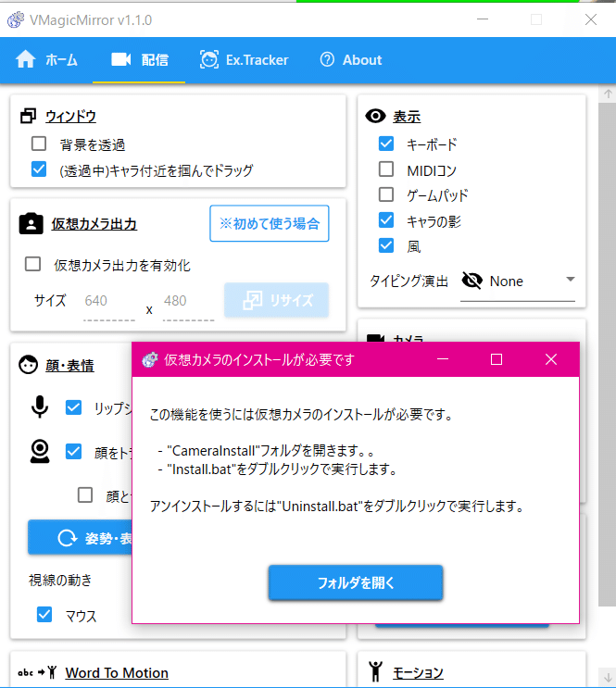
Task: Click the window icon beside ウィンドウ heading
Action: tap(29, 116)
